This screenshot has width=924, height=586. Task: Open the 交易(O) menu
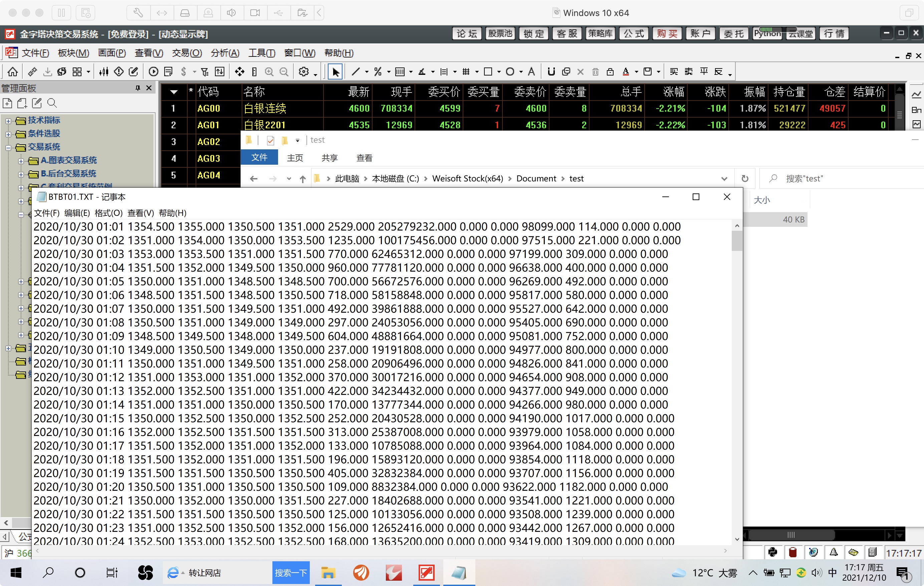[187, 53]
